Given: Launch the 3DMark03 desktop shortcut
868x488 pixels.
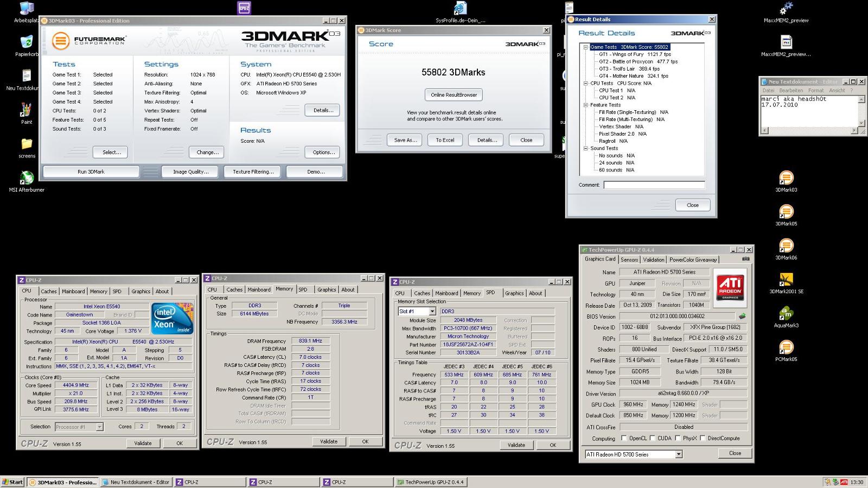Looking at the screenshot, I should [x=786, y=178].
